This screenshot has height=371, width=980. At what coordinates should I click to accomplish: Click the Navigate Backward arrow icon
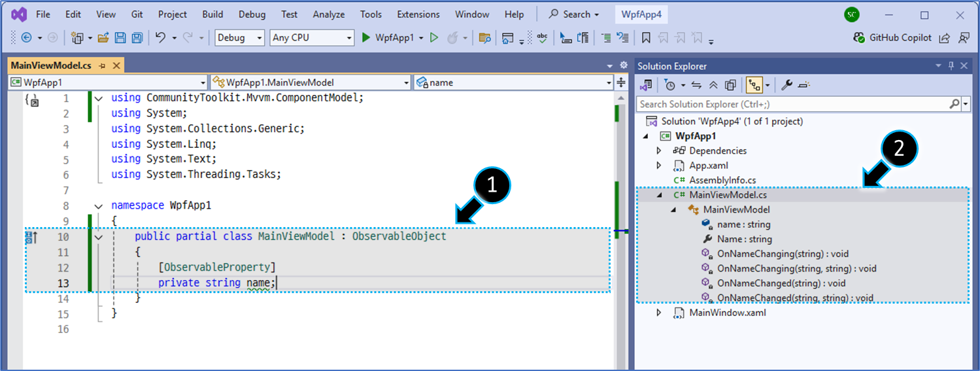click(x=27, y=38)
